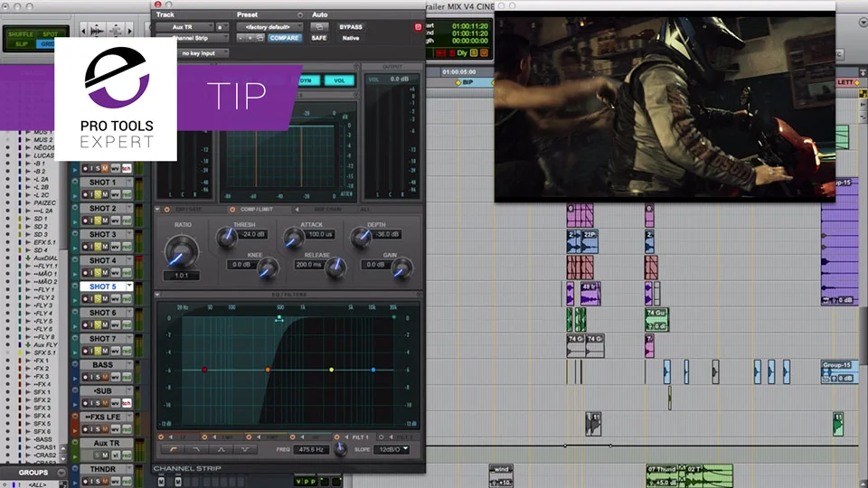Viewport: 868px width, 488px height.
Task: Select SHUFFLE edit mode
Action: 21,34
